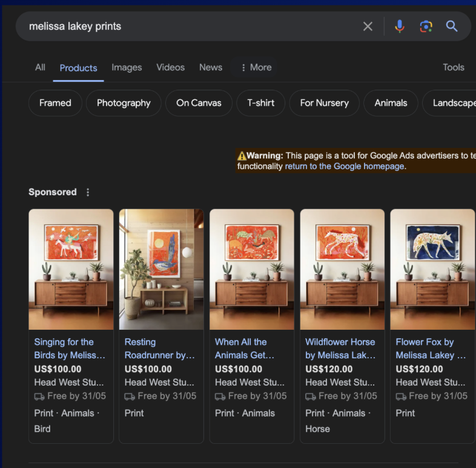476x468 pixels.
Task: Open the Flower Fox product image
Action: [x=432, y=269]
